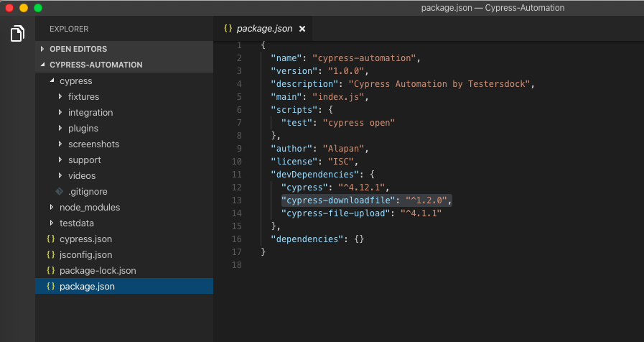Click the "Cypress Automation by Testersdock" string

[439, 84]
